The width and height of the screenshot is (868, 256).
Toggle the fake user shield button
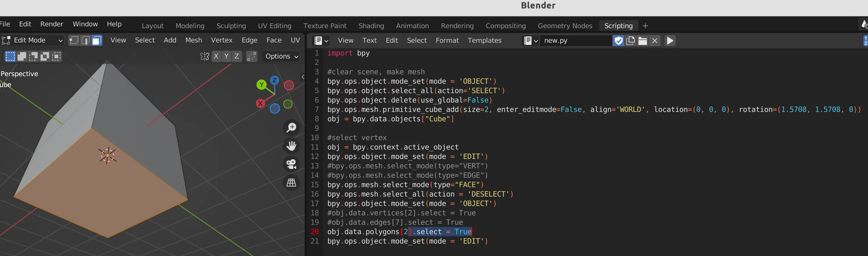point(618,41)
